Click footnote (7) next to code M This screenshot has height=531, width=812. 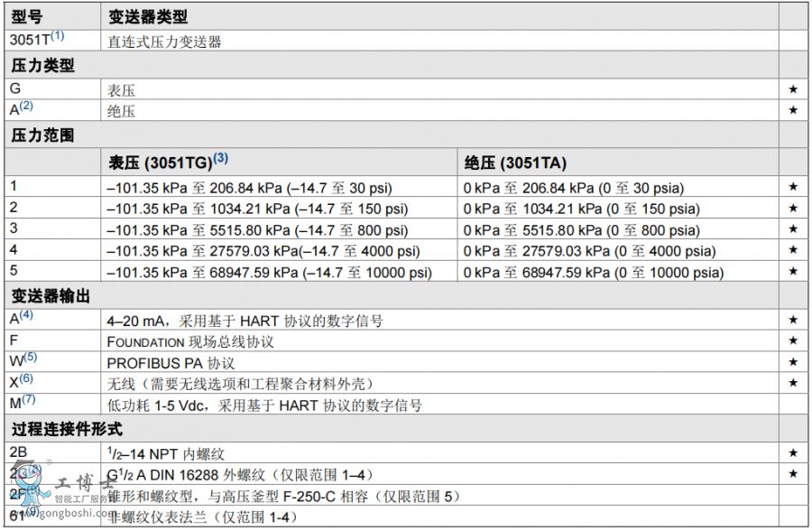coord(29,400)
